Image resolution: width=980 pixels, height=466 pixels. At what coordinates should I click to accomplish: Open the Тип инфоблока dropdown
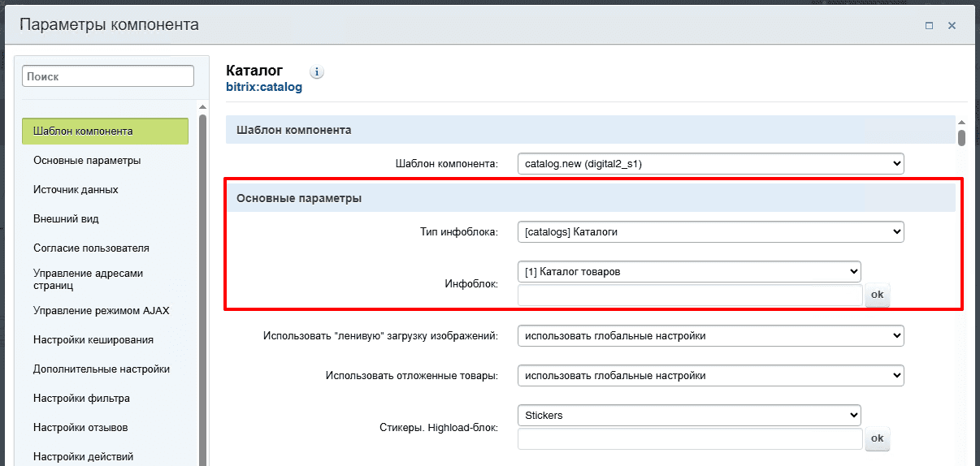pos(710,232)
